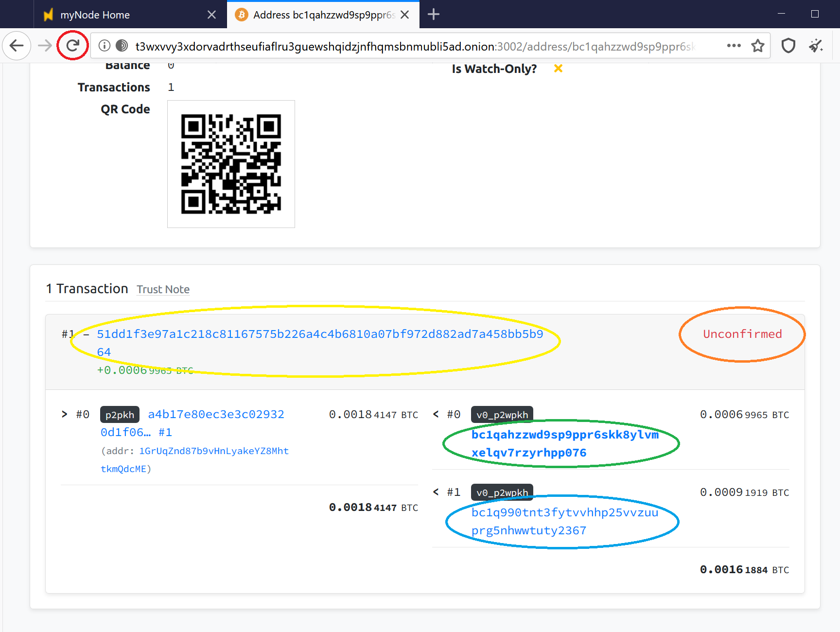Open the security level shield icon
Viewport: 840px width, 632px height.
788,46
